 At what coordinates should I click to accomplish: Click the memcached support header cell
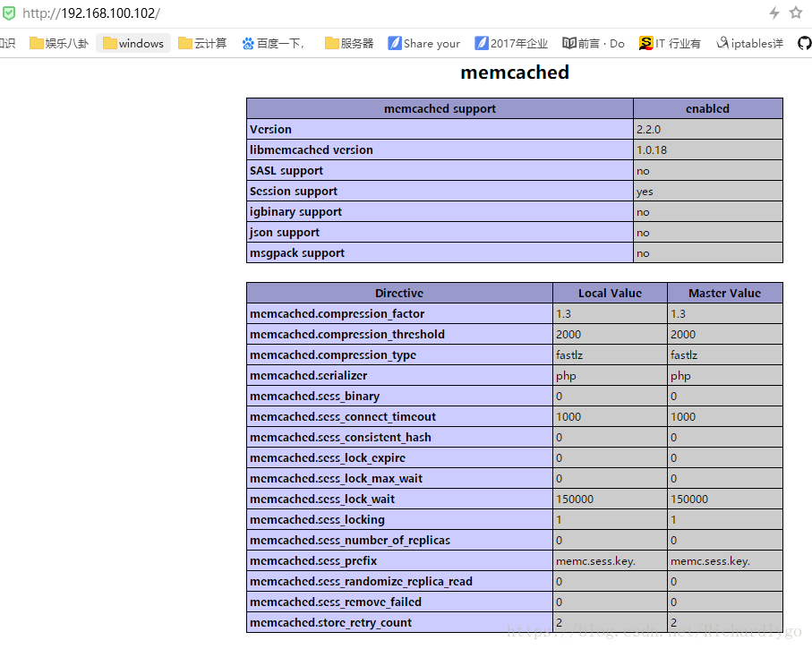point(440,109)
